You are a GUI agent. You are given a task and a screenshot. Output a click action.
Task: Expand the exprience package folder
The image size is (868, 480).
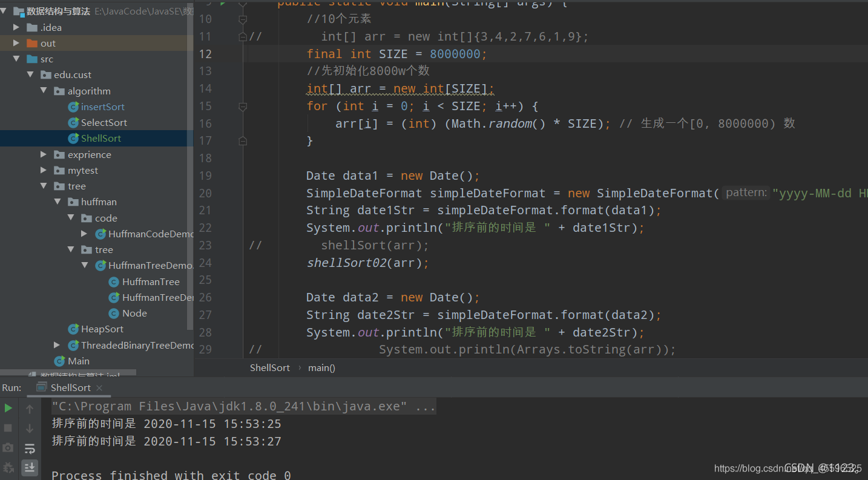point(44,154)
